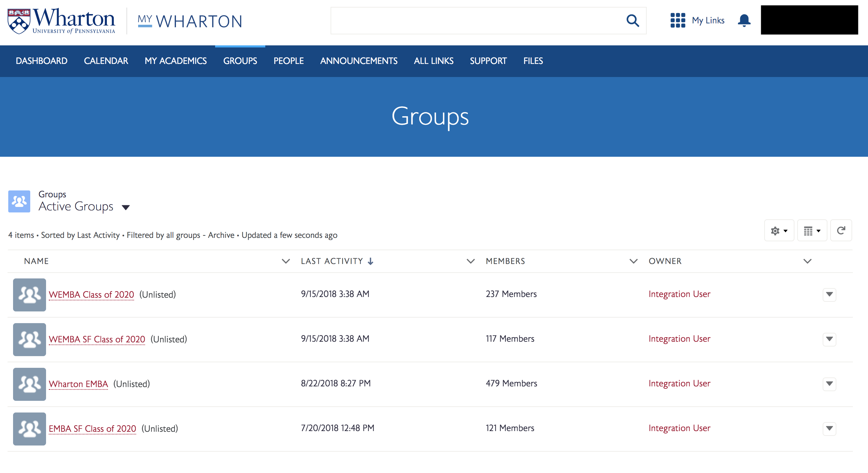Expand row actions for EMBA SF Class of 2020
The height and width of the screenshot is (473, 868).
pyautogui.click(x=829, y=429)
